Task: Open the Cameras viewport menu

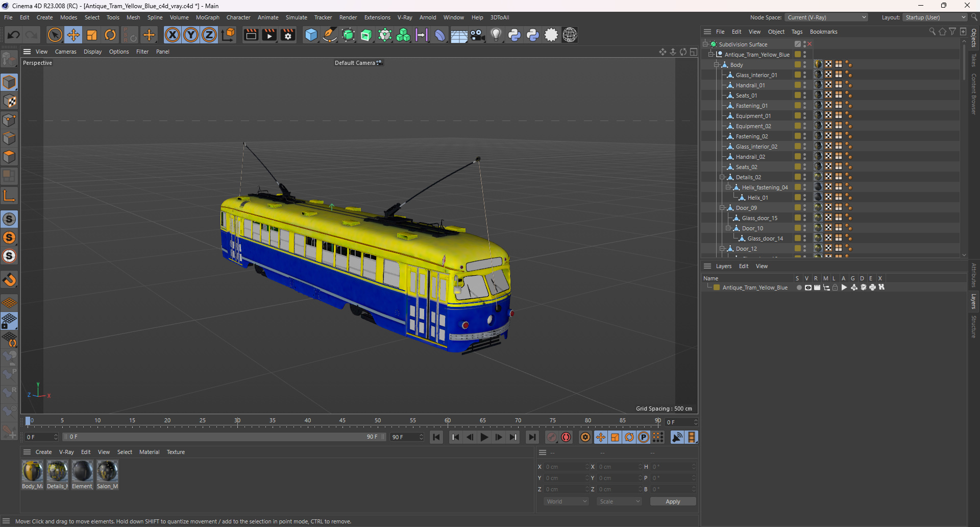Action: tap(65, 52)
